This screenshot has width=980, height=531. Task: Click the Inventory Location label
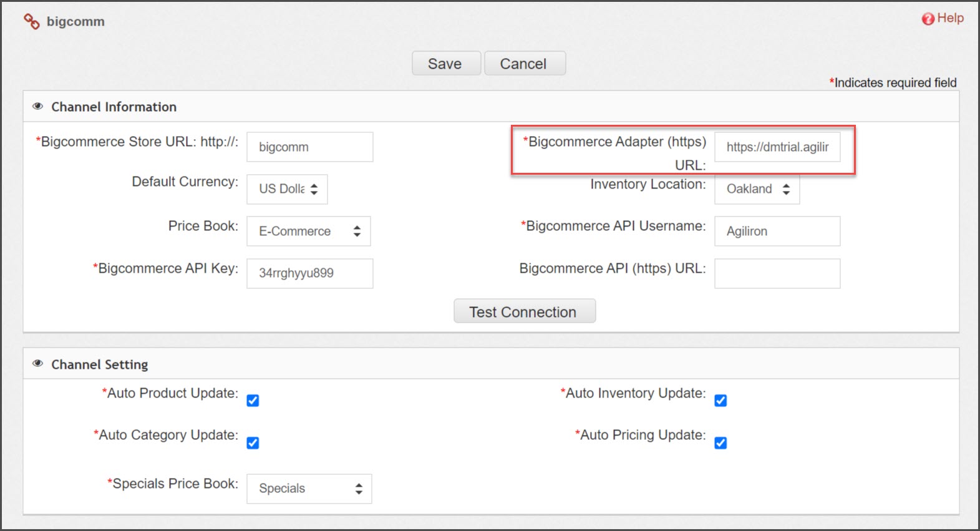pyautogui.click(x=648, y=184)
